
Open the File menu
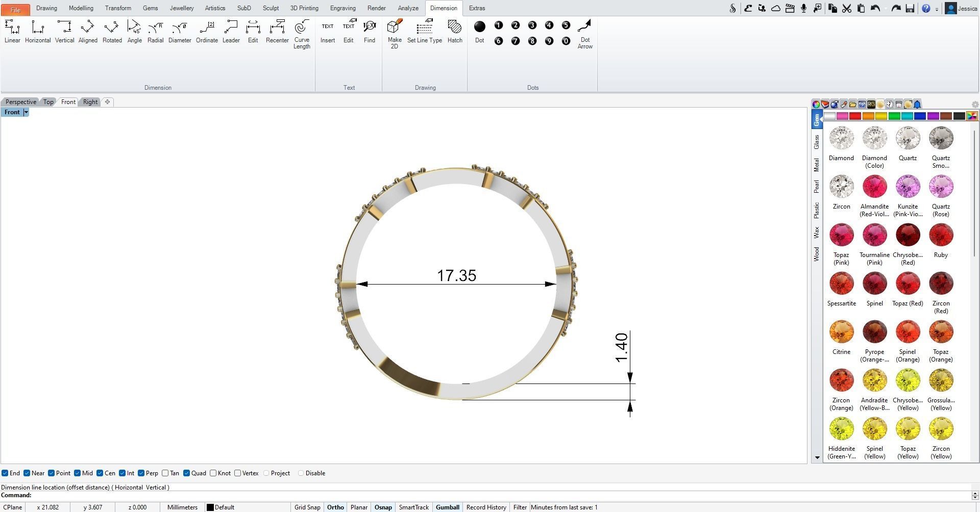tap(15, 9)
